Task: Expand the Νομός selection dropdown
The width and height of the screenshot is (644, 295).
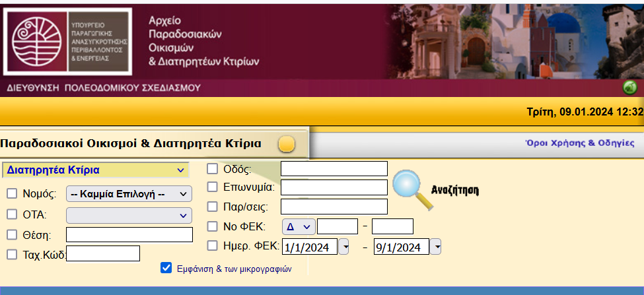Action: pyautogui.click(x=129, y=194)
